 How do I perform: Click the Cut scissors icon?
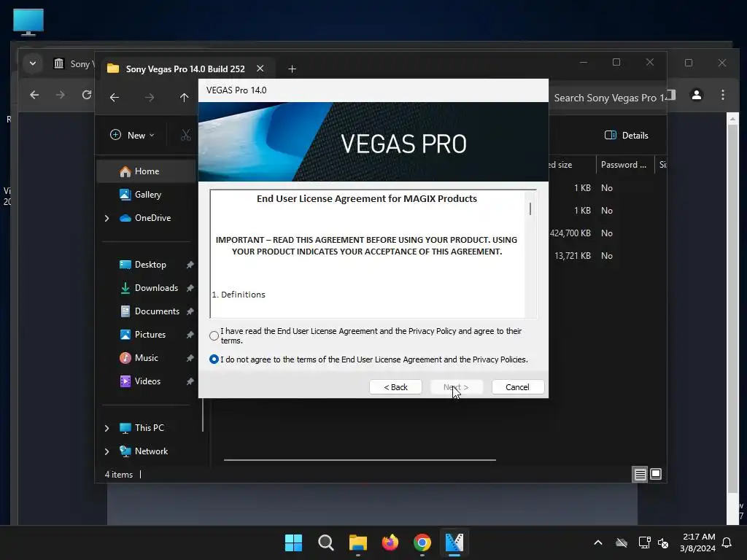coord(186,135)
